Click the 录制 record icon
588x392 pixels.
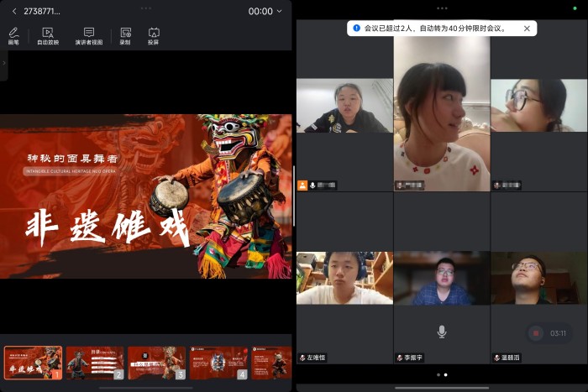tap(125, 35)
